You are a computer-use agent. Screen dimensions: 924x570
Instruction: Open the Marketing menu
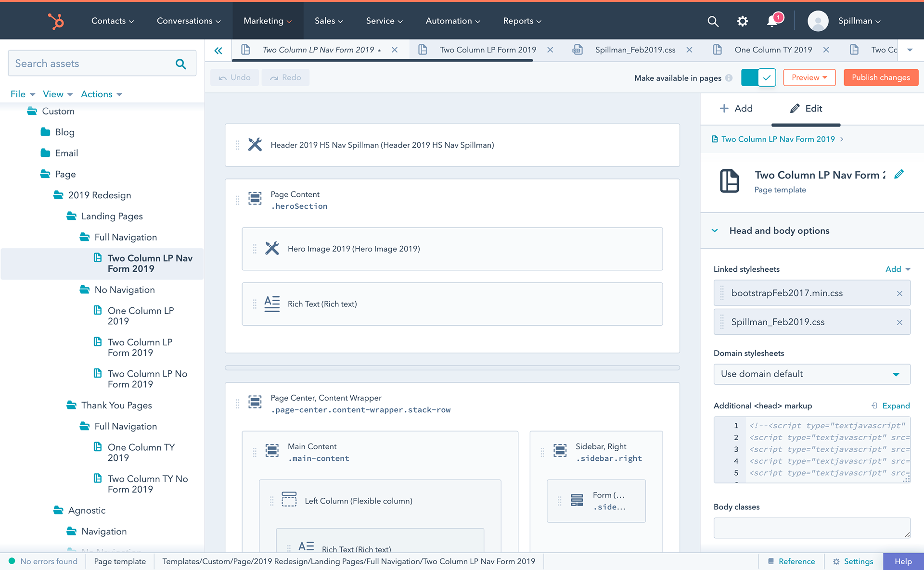[x=268, y=21]
